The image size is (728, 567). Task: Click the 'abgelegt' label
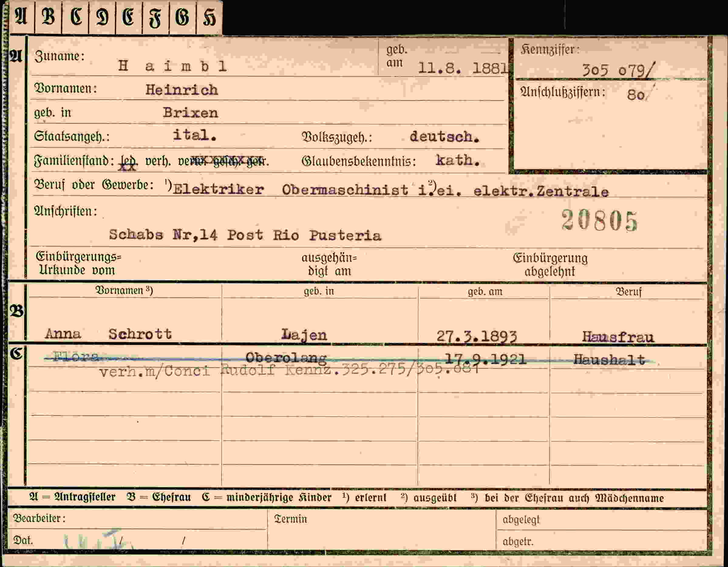coord(521,520)
